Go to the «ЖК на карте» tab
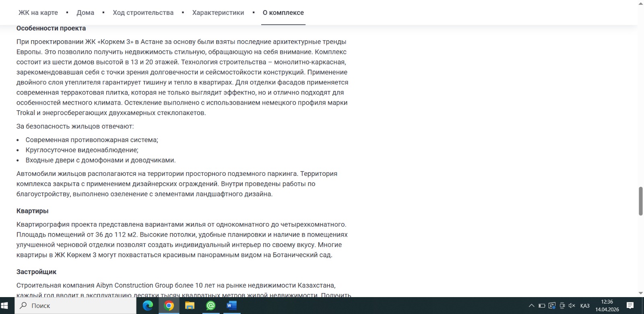This screenshot has height=314, width=644. (38, 12)
